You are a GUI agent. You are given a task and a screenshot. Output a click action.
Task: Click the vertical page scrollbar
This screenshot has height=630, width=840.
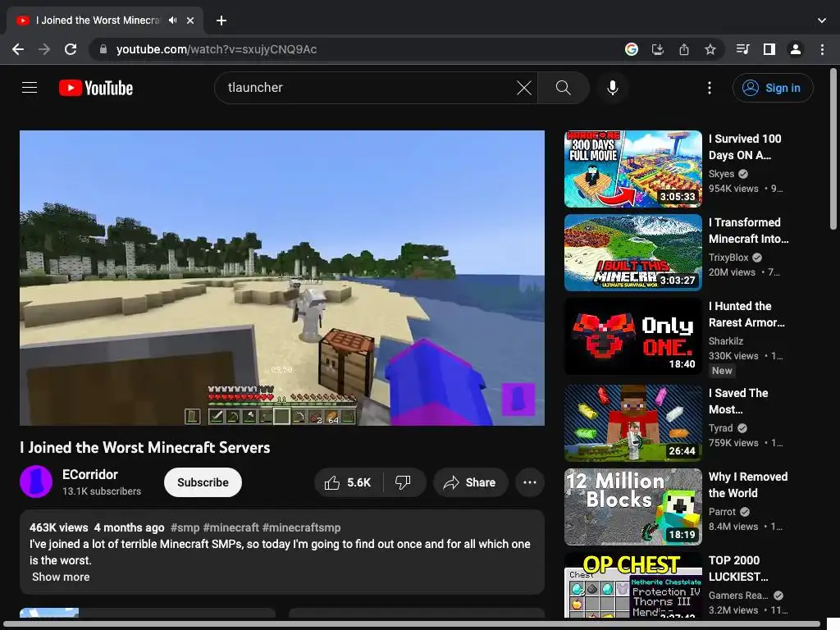click(x=833, y=149)
